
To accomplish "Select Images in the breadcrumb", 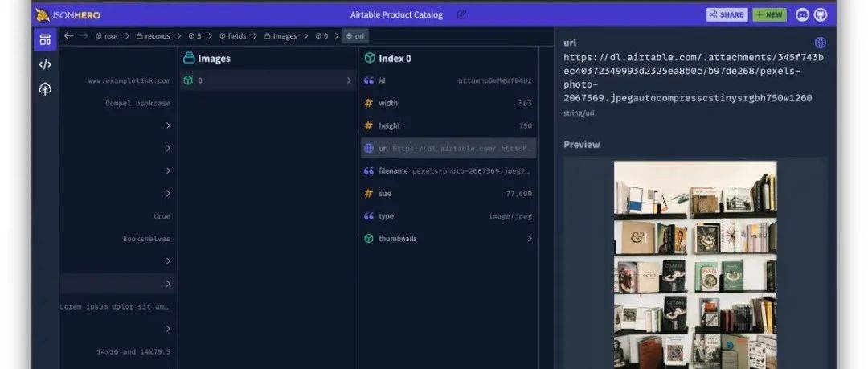I will [280, 36].
